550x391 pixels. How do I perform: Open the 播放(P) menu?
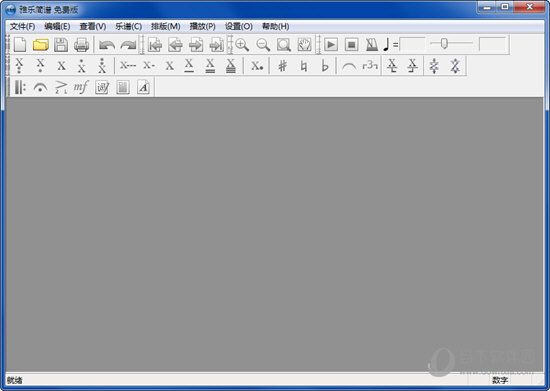pos(202,26)
